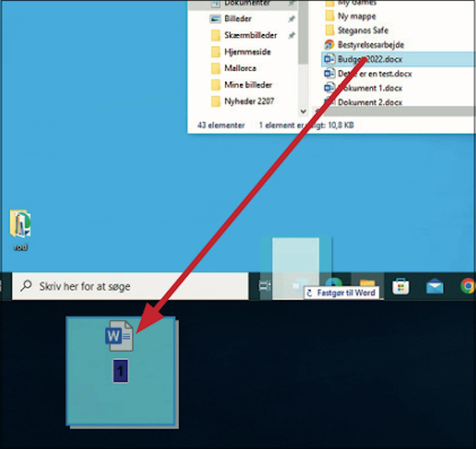Launch Google Chrome from the taskbar
The height and width of the screenshot is (449, 476).
tap(468, 286)
